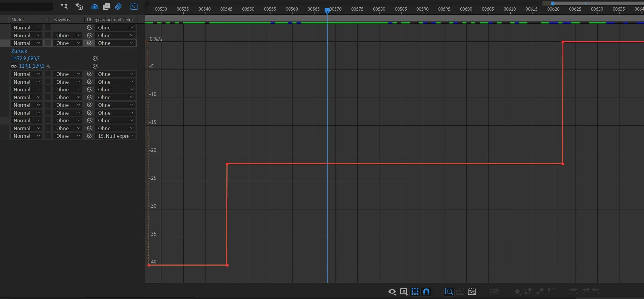
Task: Open the parent dropdown in the highlighted row above Zurück
Action: [x=115, y=43]
